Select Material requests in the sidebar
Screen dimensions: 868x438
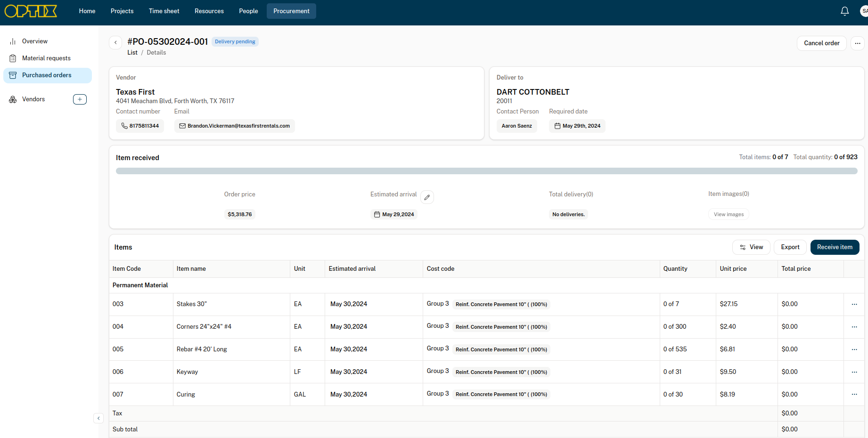pos(46,58)
